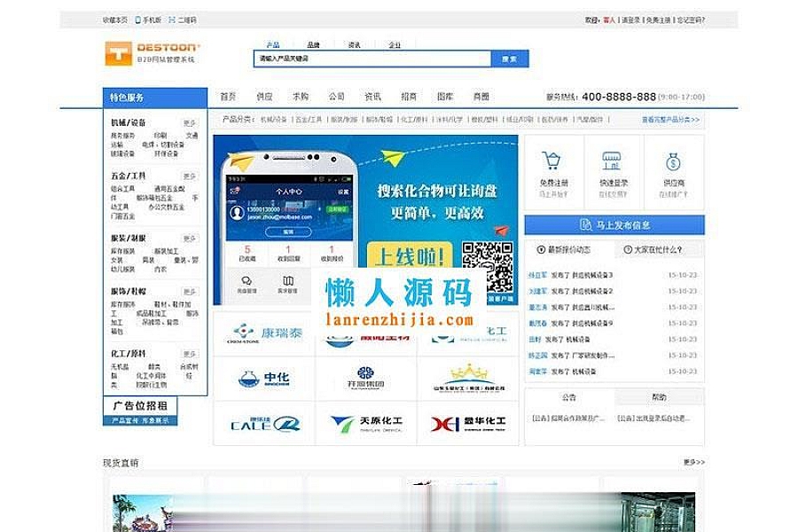This screenshot has width=798, height=532.
Task: Select the 品牌 search tab
Action: pyautogui.click(x=314, y=45)
